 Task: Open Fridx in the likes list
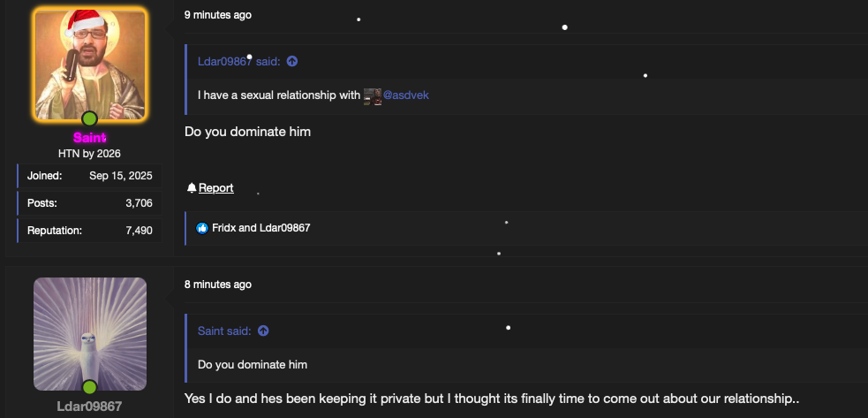[223, 228]
